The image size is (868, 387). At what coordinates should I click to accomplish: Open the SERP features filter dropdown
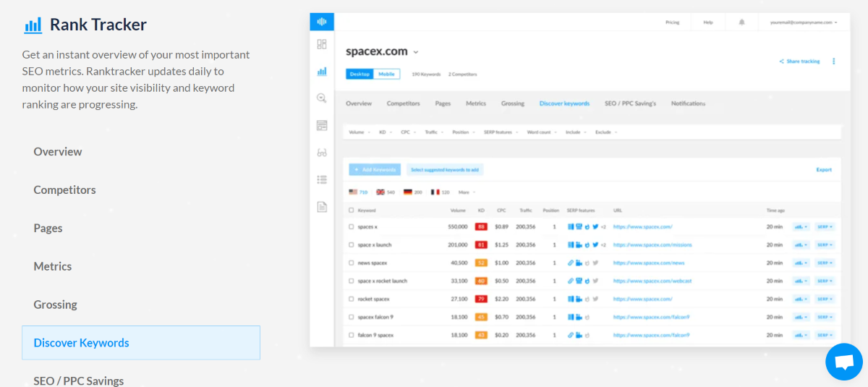501,132
